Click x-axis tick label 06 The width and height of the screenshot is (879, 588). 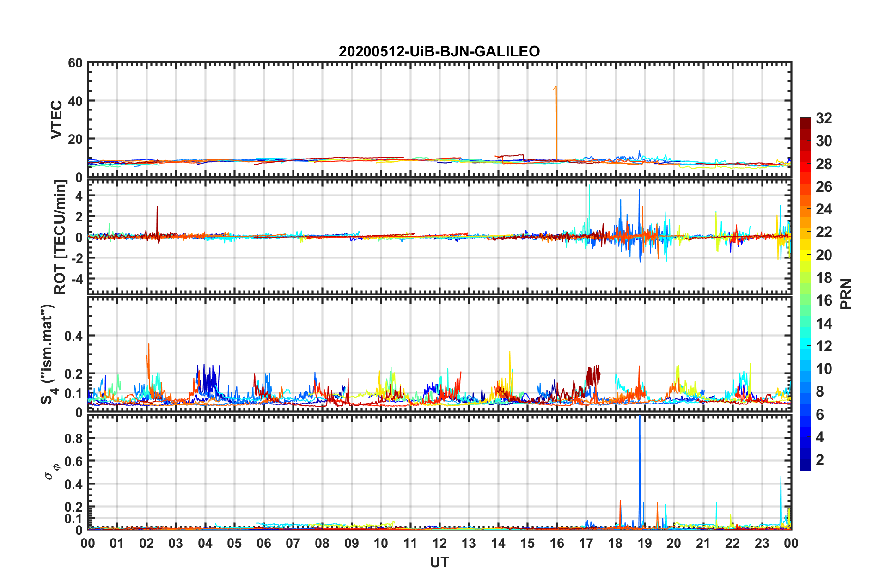[263, 543]
